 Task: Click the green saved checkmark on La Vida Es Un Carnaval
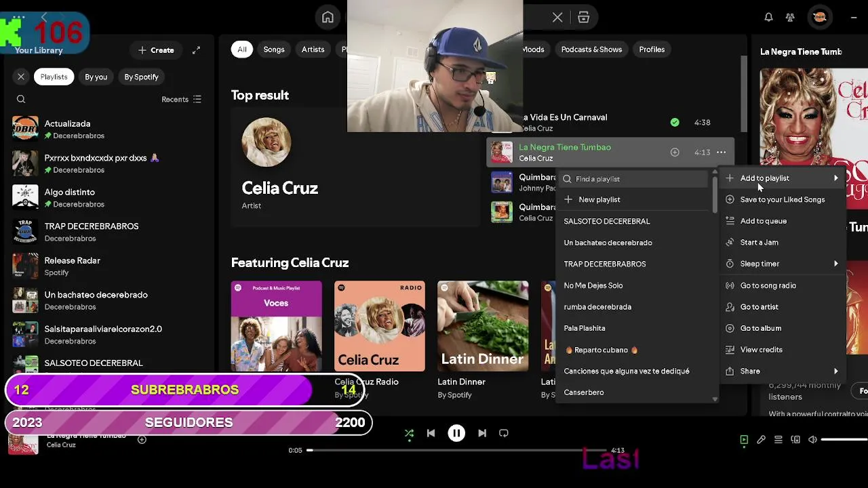point(675,123)
